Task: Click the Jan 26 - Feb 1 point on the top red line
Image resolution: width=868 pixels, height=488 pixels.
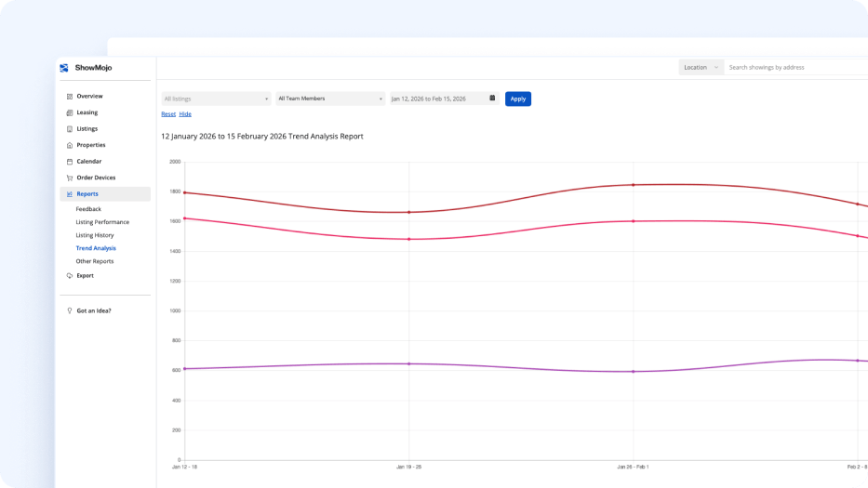Action: 634,185
